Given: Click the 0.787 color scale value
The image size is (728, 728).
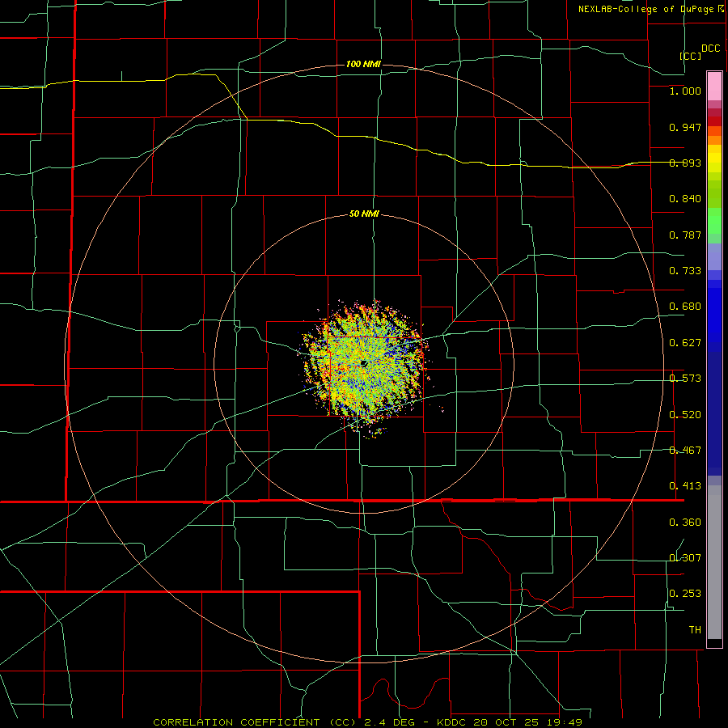Looking at the screenshot, I should click(685, 235).
